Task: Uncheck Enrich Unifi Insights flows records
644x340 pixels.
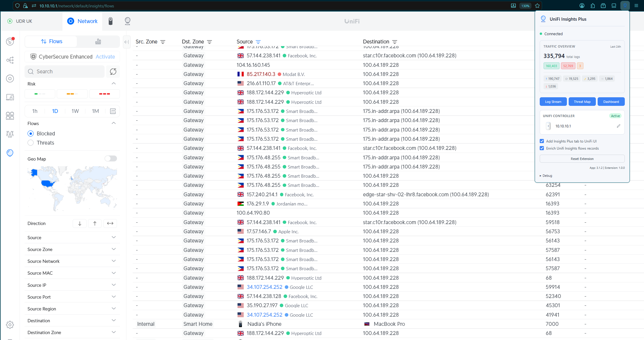Action: [x=542, y=148]
